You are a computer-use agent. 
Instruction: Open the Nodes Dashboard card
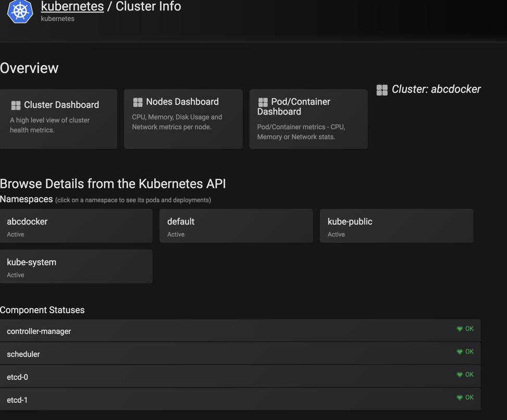(183, 119)
